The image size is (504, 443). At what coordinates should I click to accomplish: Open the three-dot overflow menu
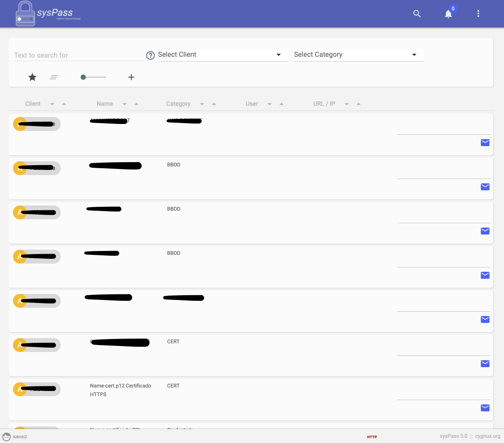coord(478,13)
